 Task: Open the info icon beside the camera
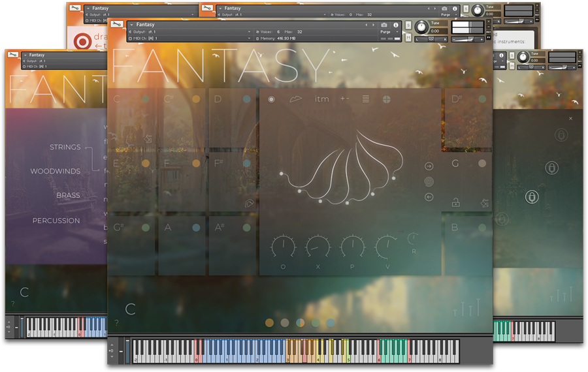396,25
